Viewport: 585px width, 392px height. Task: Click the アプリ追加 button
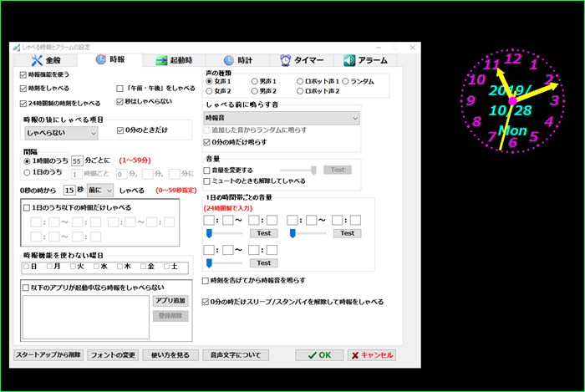click(x=170, y=301)
